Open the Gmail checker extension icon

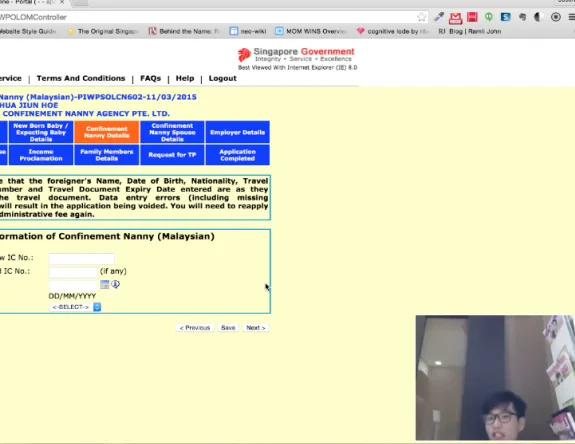pyautogui.click(x=455, y=17)
